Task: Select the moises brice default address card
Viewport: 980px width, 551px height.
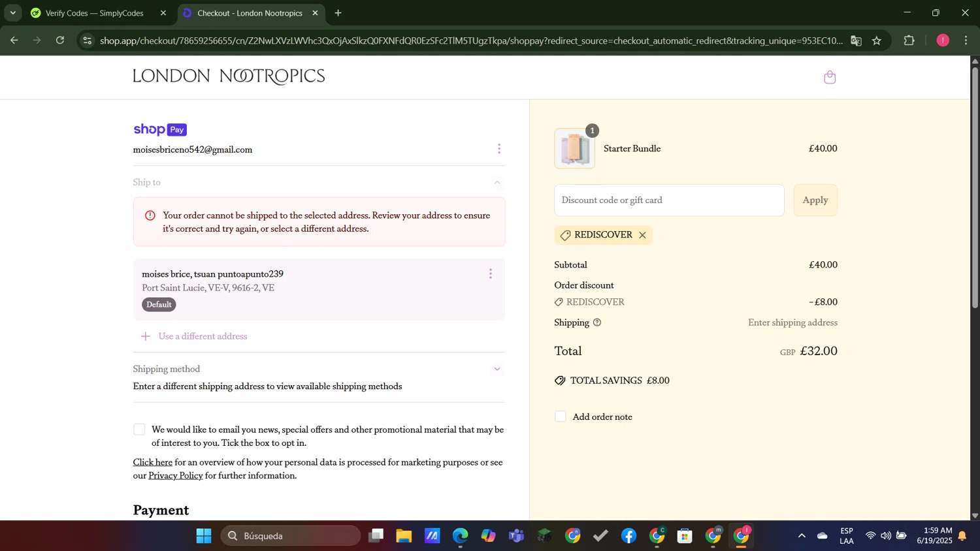Action: click(319, 289)
